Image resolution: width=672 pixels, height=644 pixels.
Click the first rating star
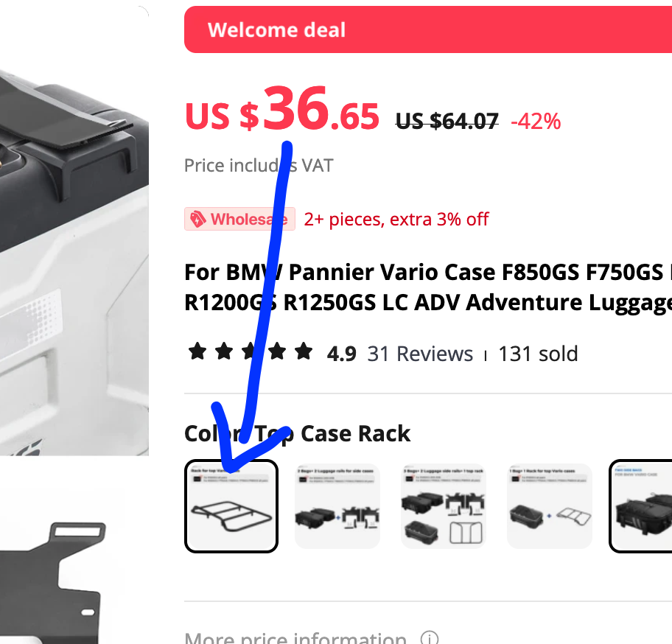click(197, 351)
